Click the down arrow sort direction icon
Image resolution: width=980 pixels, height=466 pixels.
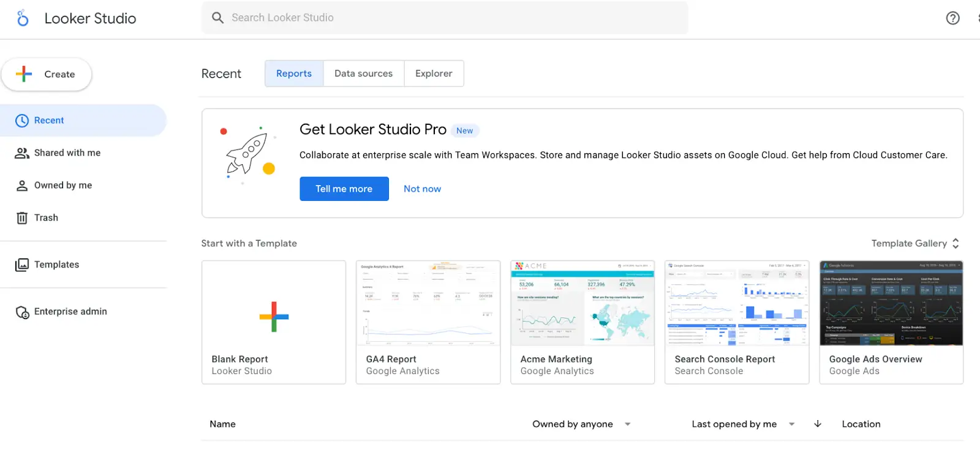tap(818, 424)
